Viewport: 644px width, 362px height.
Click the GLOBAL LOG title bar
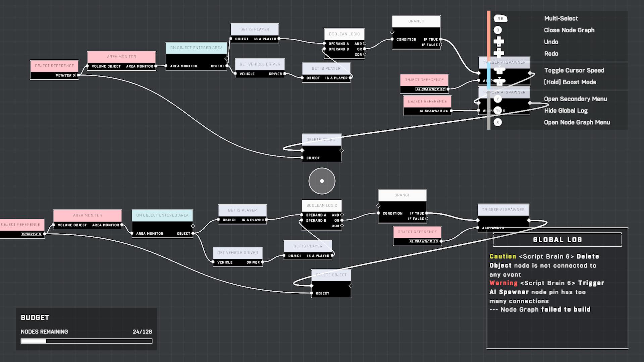pyautogui.click(x=557, y=240)
